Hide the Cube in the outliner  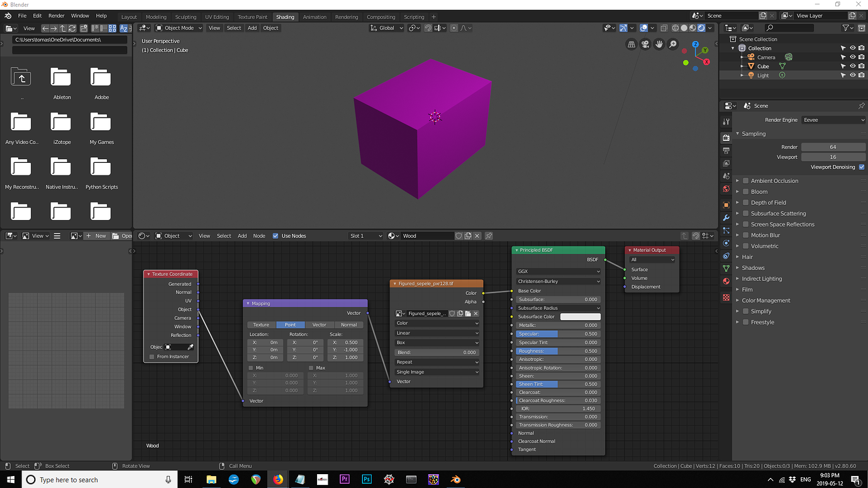[853, 66]
